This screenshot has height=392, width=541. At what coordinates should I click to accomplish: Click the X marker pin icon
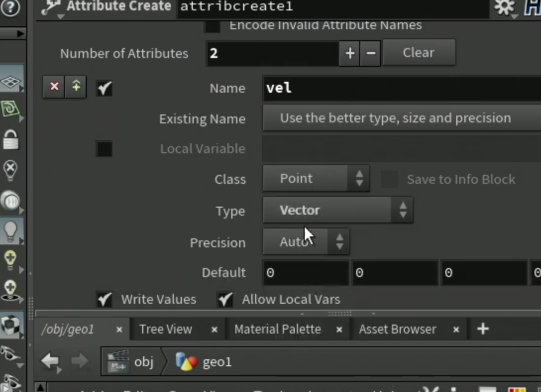(x=10, y=170)
